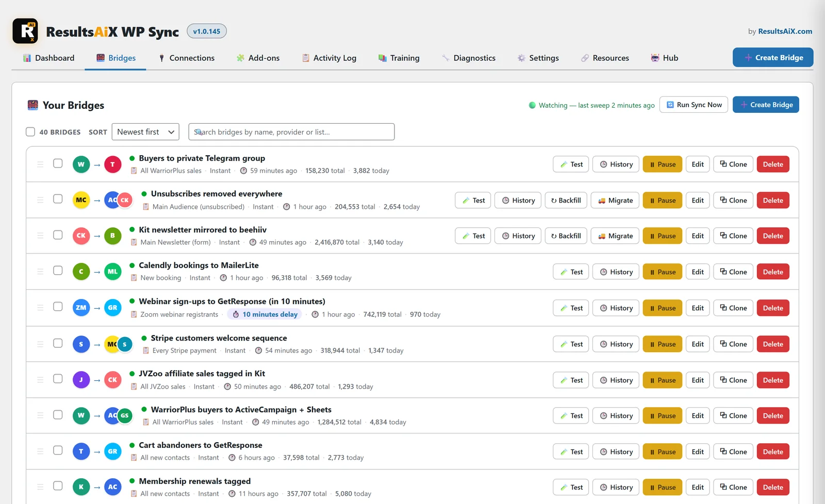
Task: Click the W source avatar in Buyers to private Telegram group row
Action: 81,164
